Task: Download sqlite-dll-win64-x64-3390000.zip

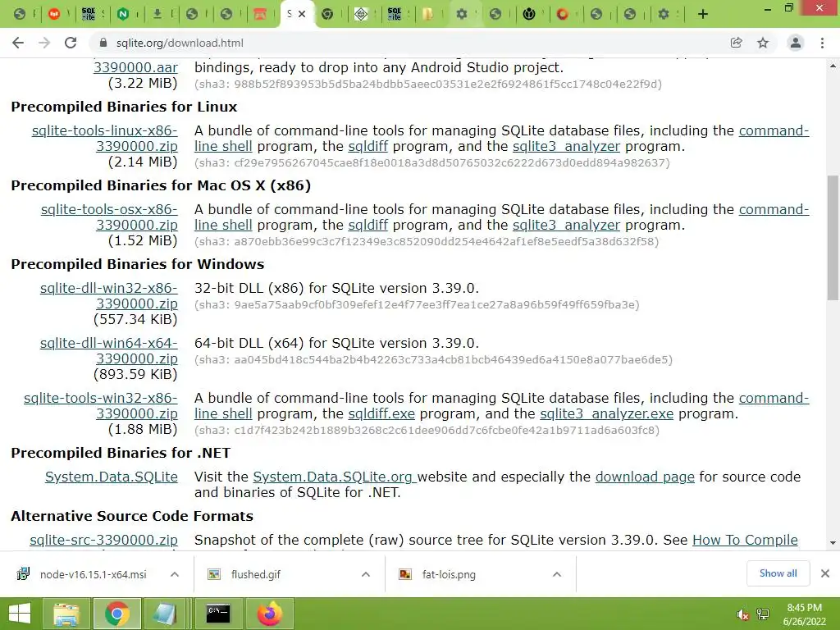Action: pyautogui.click(x=109, y=351)
